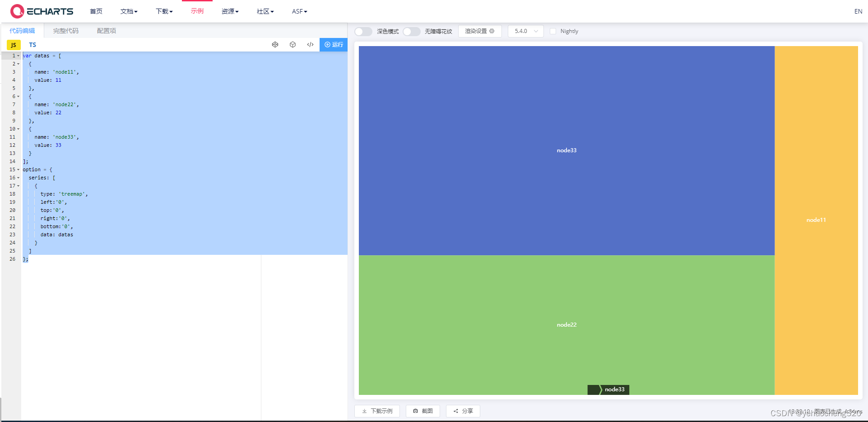Switch to the 完整代码 tab
Screen dimensions: 868x422
(x=66, y=30)
